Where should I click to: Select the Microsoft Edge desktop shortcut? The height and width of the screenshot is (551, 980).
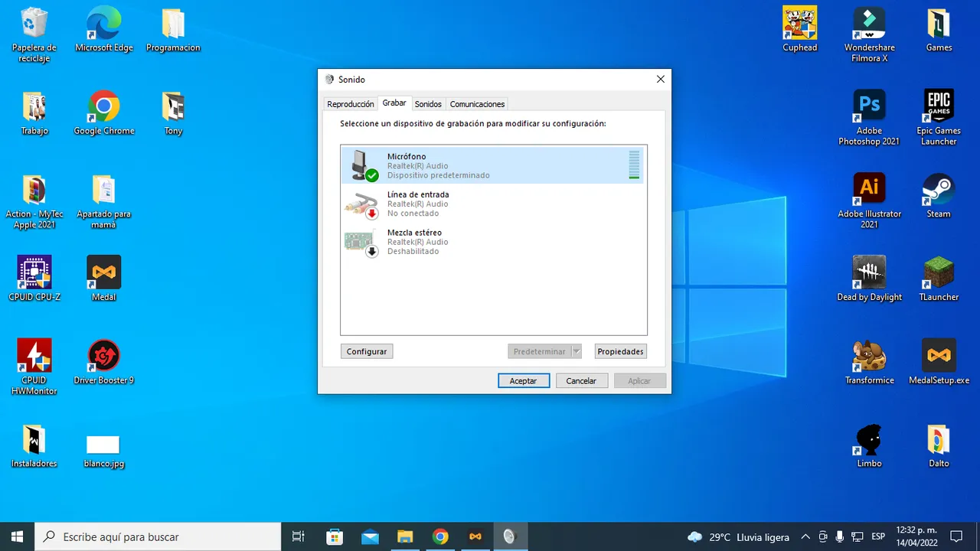tap(104, 30)
